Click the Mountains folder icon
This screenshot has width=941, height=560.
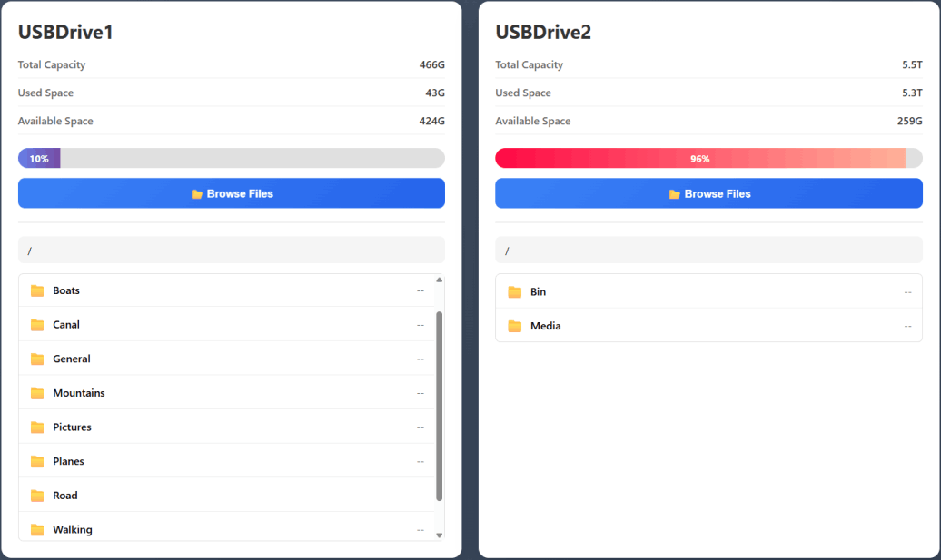37,393
